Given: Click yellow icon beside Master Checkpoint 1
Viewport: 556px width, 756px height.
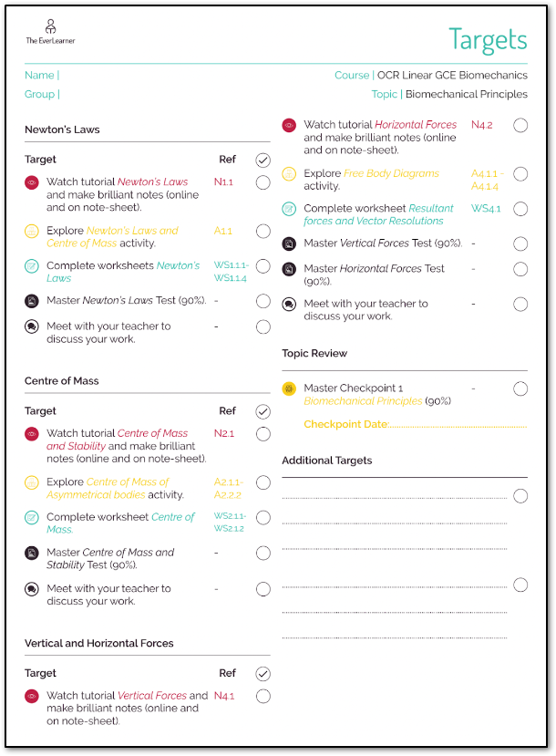Looking at the screenshot, I should click(x=289, y=388).
